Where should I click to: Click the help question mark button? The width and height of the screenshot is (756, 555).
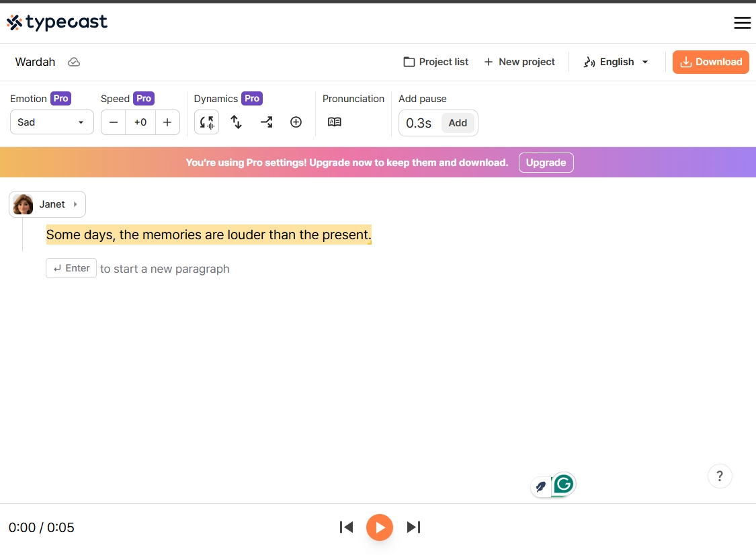pos(720,476)
